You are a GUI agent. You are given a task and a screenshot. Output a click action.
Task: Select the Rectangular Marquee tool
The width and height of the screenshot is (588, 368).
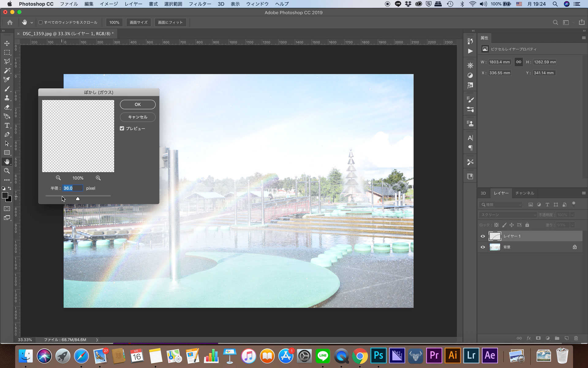click(7, 52)
